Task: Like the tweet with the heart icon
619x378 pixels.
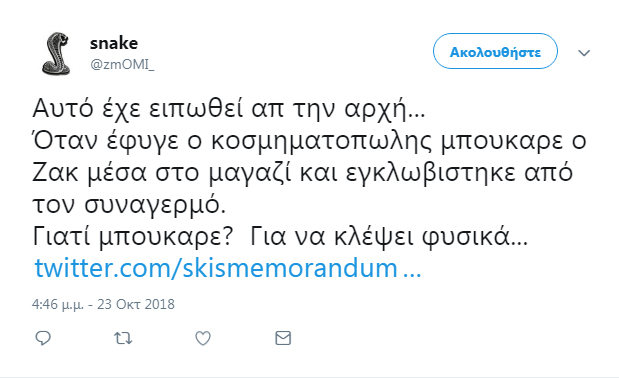Action: click(x=203, y=338)
